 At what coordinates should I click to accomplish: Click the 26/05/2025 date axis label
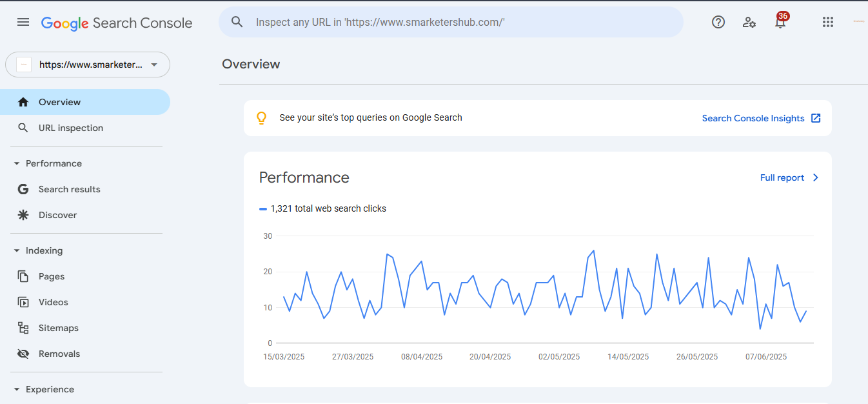click(x=697, y=356)
